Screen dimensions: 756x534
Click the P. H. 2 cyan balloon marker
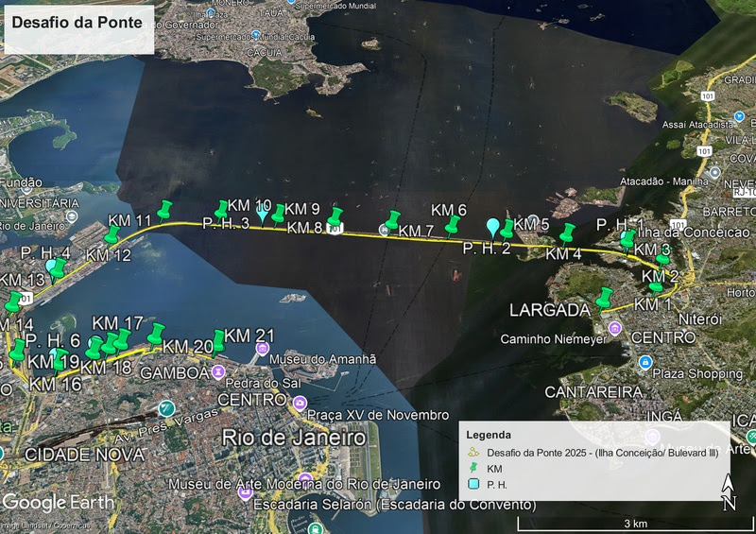pyautogui.click(x=492, y=229)
